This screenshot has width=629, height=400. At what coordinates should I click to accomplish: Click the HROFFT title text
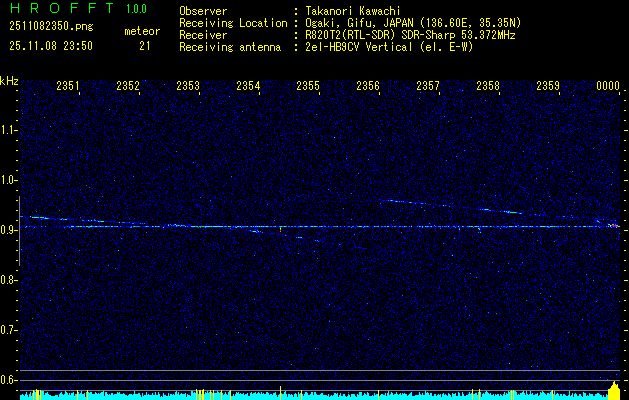pyautogui.click(x=59, y=10)
